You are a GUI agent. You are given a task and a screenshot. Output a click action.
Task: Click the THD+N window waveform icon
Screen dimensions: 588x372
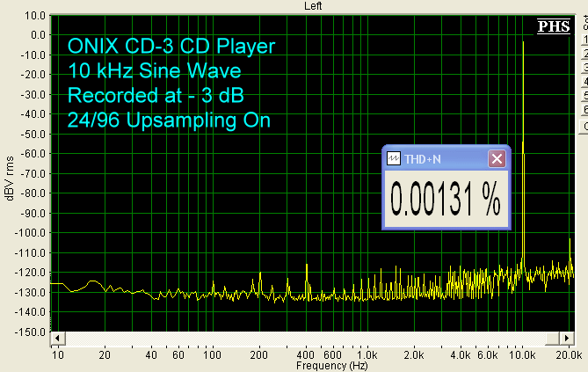point(394,159)
